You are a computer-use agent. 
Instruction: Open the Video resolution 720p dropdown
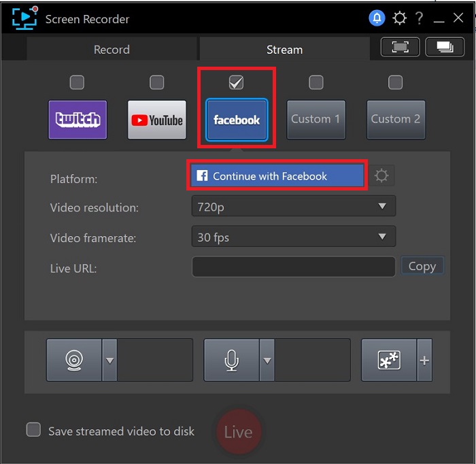pos(294,206)
